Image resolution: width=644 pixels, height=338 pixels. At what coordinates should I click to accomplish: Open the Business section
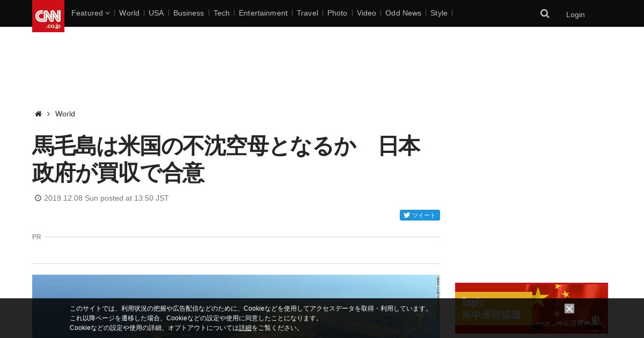tap(188, 13)
